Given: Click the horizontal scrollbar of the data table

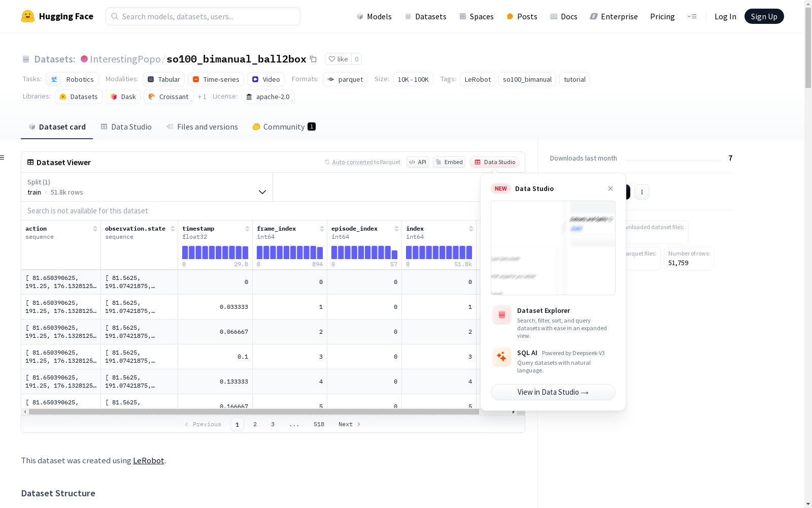Looking at the screenshot, I should pos(254,411).
